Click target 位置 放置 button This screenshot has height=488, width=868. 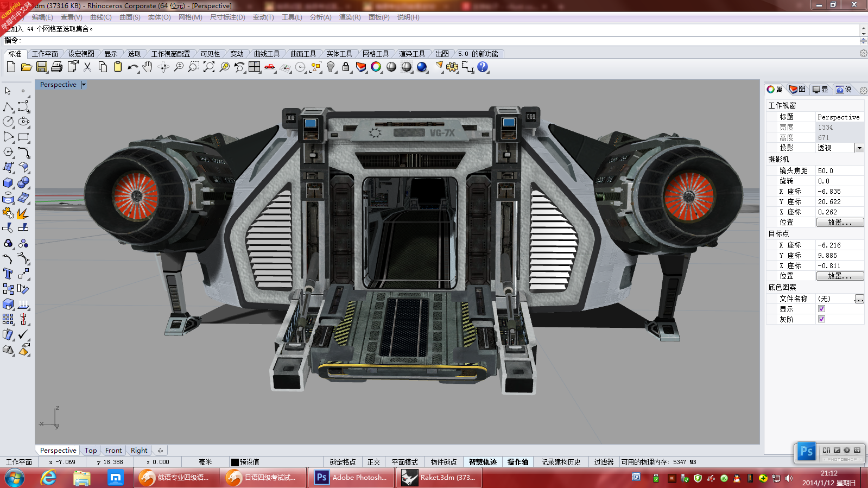(x=840, y=276)
